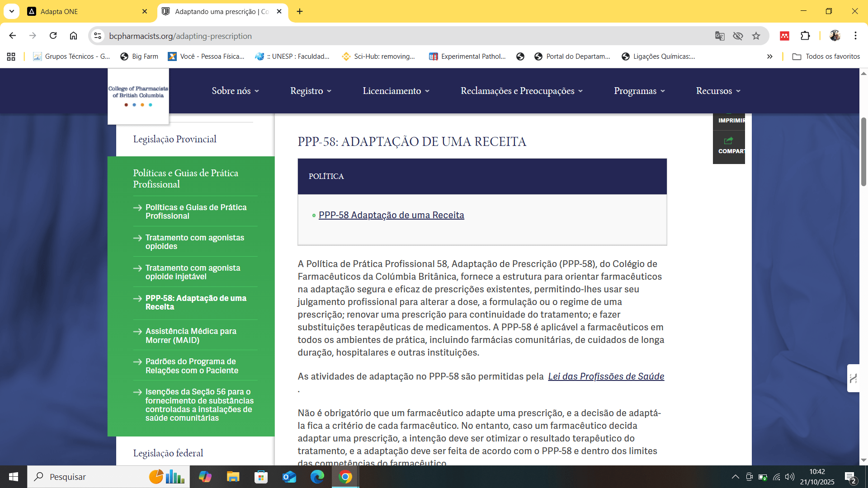Screen dimensions: 868x488
Task: Open Lei das Profissões de Saúde link
Action: coord(606,376)
